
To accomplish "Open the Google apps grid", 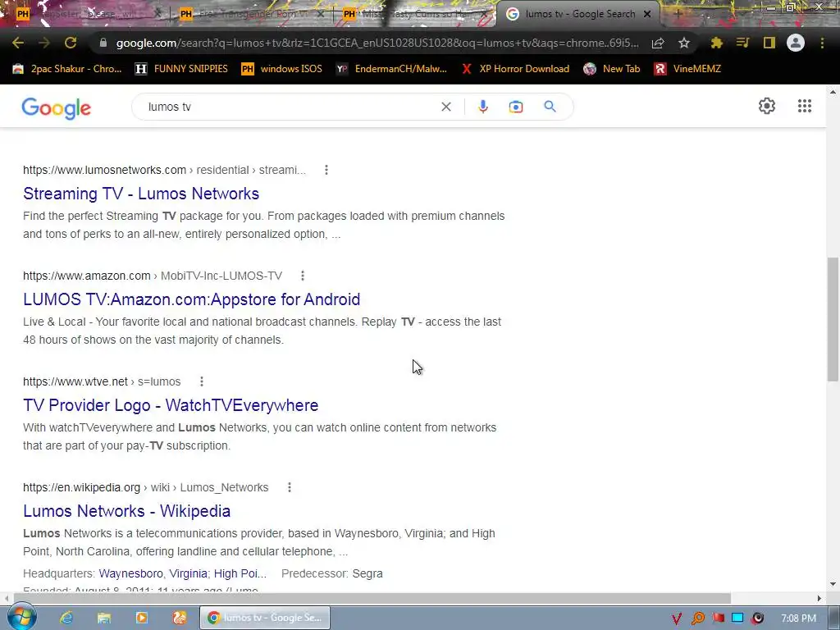I will pyautogui.click(x=805, y=106).
